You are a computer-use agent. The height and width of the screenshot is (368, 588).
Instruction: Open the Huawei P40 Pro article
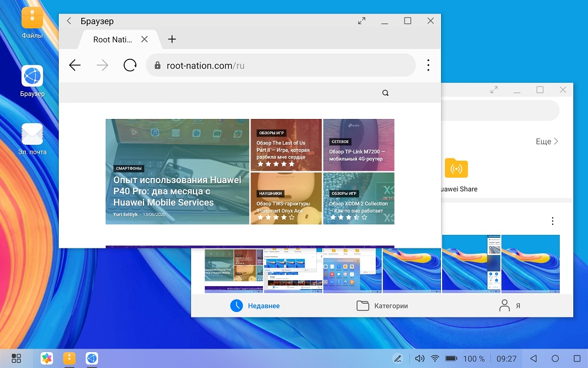coord(178,171)
